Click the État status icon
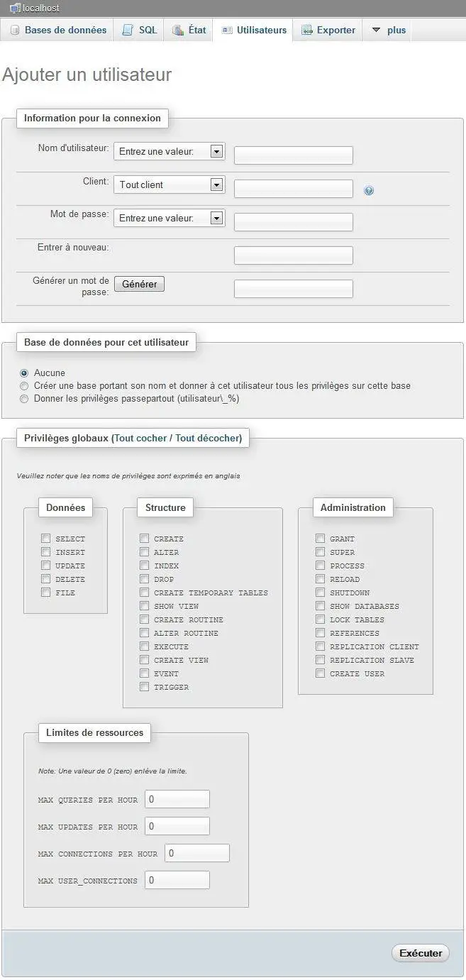The width and height of the screenshot is (466, 980). pos(178,31)
